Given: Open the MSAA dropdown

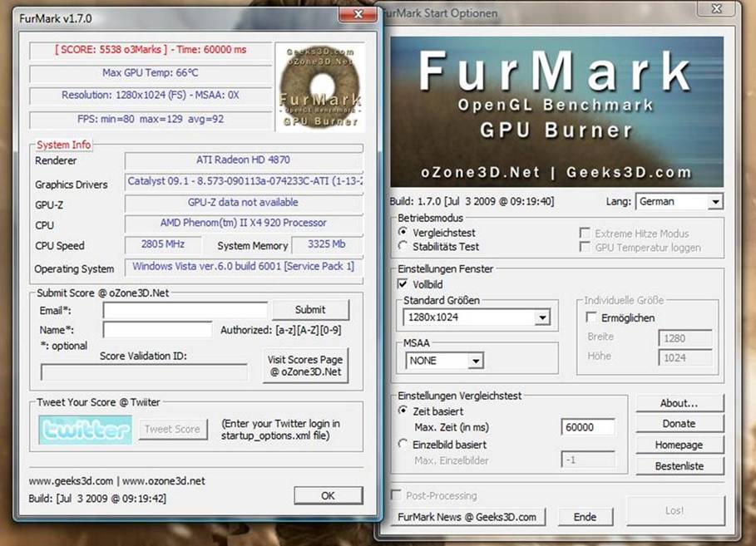Looking at the screenshot, I should 476,361.
